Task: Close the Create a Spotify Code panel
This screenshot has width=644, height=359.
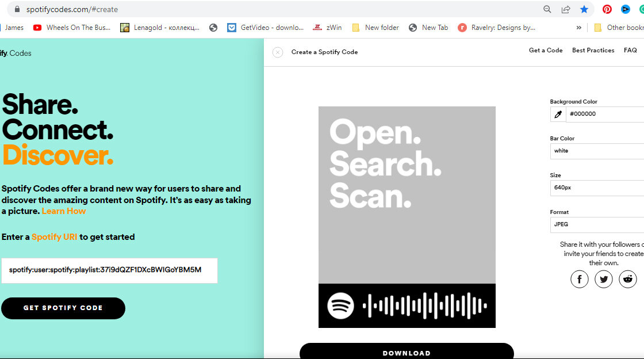Action: (x=278, y=52)
